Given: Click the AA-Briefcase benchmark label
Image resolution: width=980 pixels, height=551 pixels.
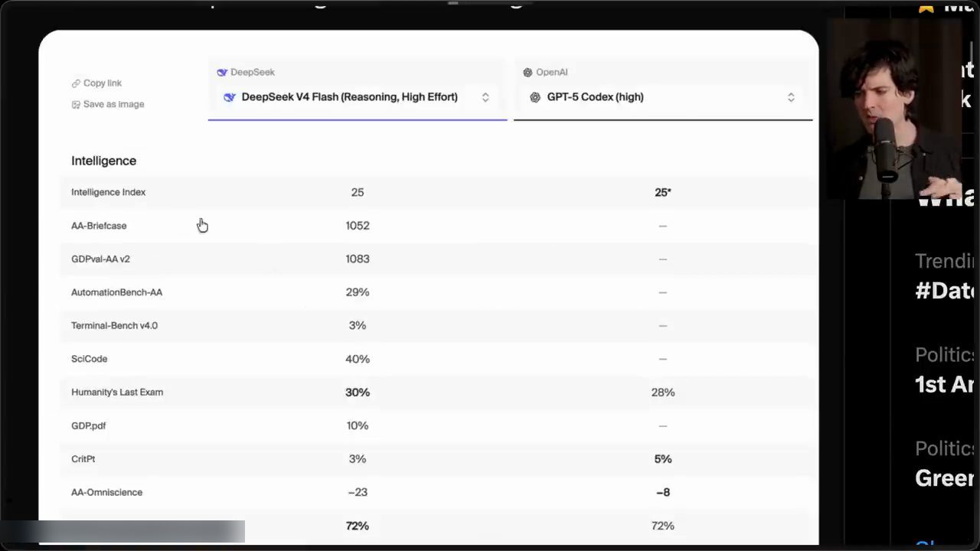Looking at the screenshot, I should [99, 226].
